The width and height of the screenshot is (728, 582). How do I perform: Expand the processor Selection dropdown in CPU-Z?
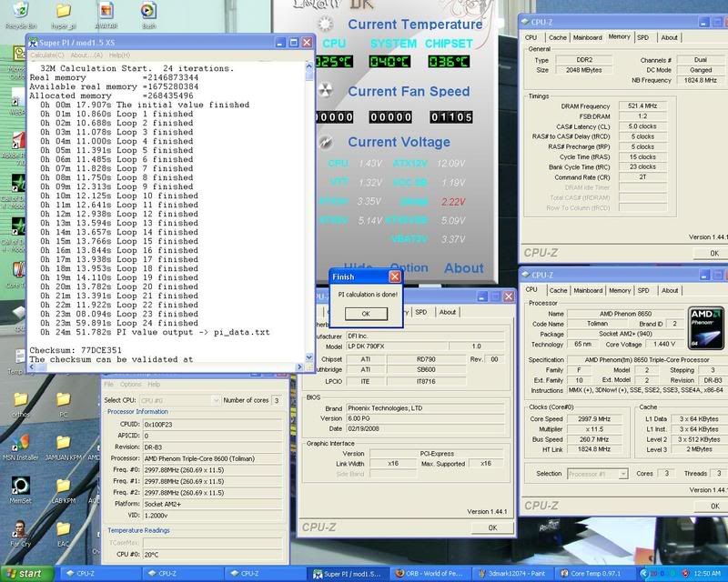[x=602, y=474]
